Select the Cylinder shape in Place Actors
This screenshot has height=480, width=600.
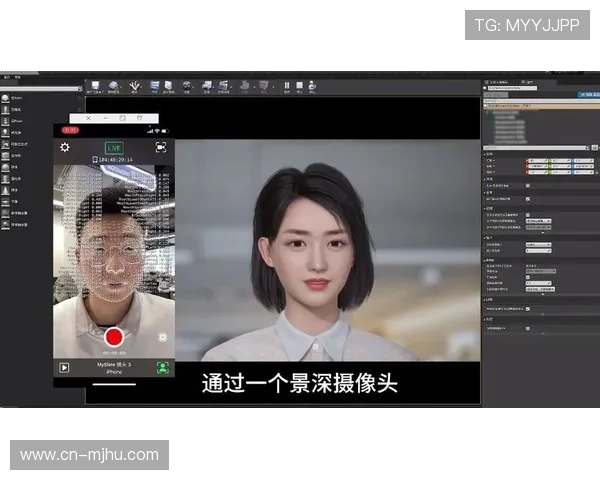[x=13, y=179]
